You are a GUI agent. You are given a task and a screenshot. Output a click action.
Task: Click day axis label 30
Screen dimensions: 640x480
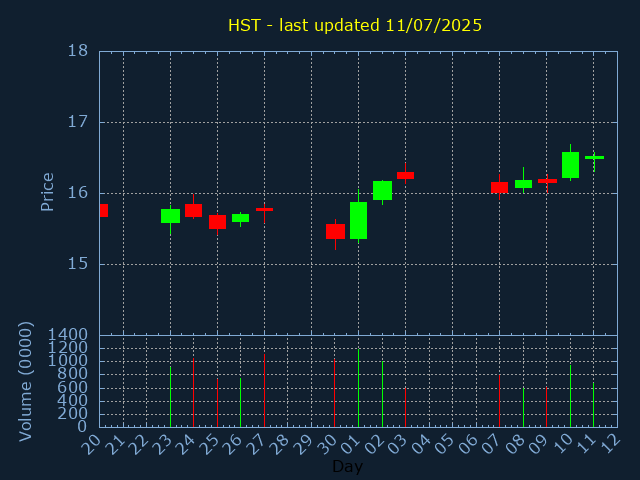(x=327, y=444)
